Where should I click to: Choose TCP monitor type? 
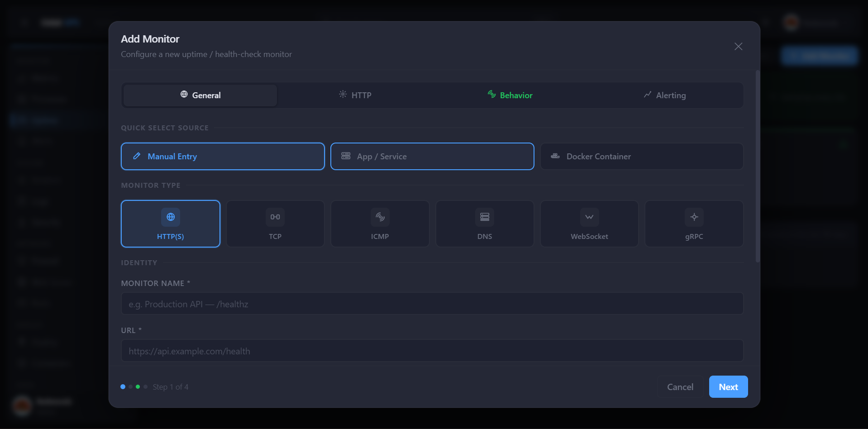(275, 224)
